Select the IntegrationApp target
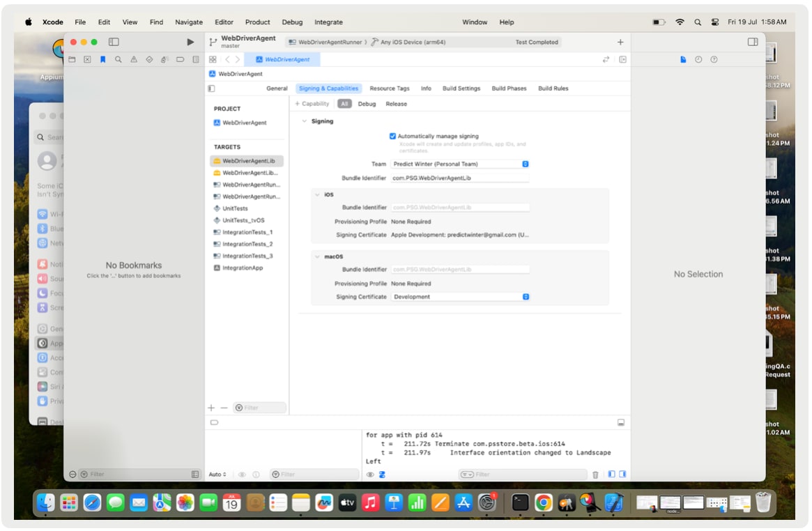The width and height of the screenshot is (812, 531). (x=242, y=268)
